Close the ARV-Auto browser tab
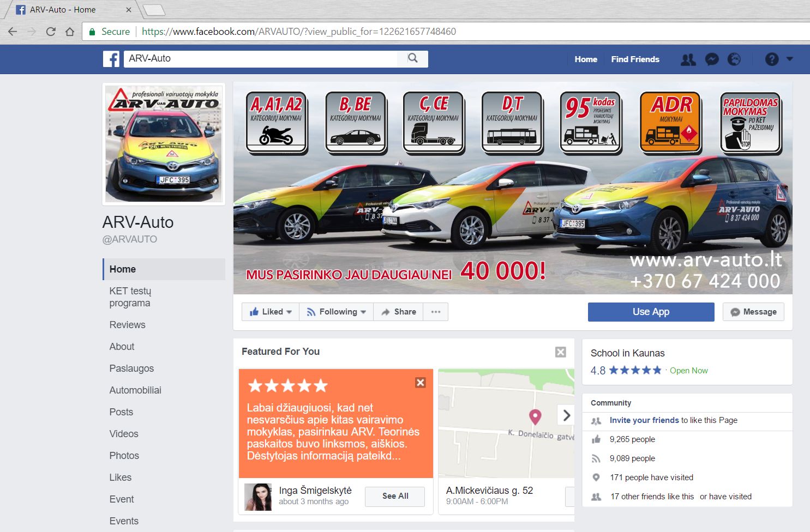Screen dimensions: 810x532 click(x=128, y=10)
